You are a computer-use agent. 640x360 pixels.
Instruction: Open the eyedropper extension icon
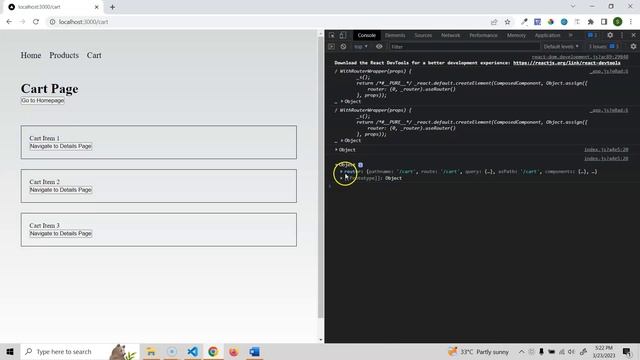(524, 22)
